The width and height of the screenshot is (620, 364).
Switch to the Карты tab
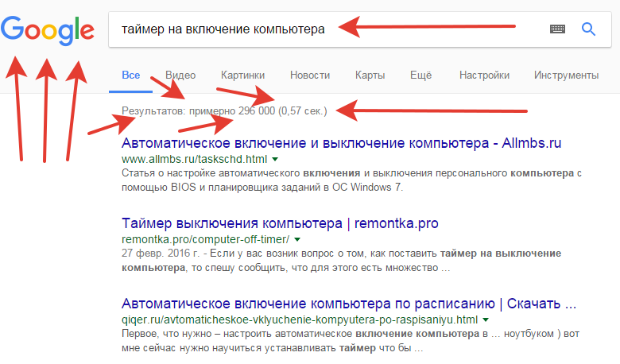point(370,75)
